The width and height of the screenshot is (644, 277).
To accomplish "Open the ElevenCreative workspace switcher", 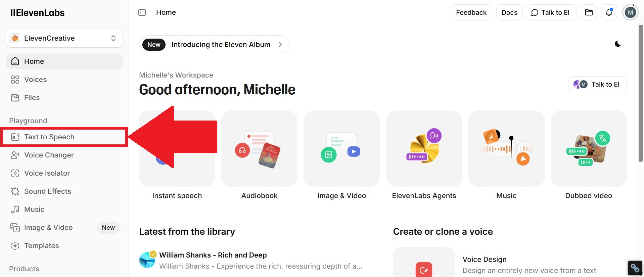I will [64, 38].
